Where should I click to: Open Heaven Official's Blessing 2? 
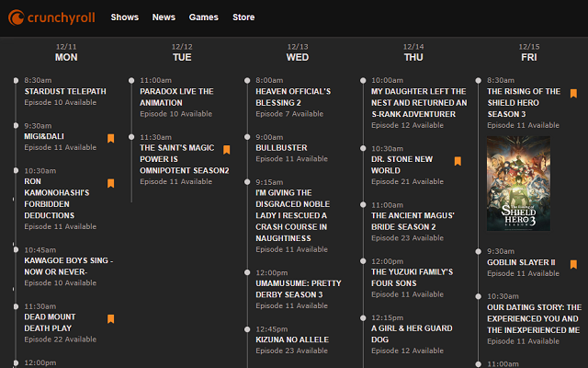pyautogui.click(x=293, y=97)
